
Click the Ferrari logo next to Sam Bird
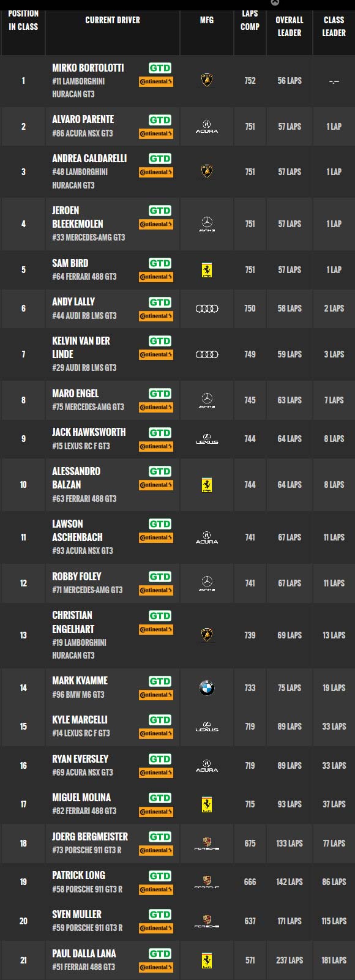coord(207,270)
